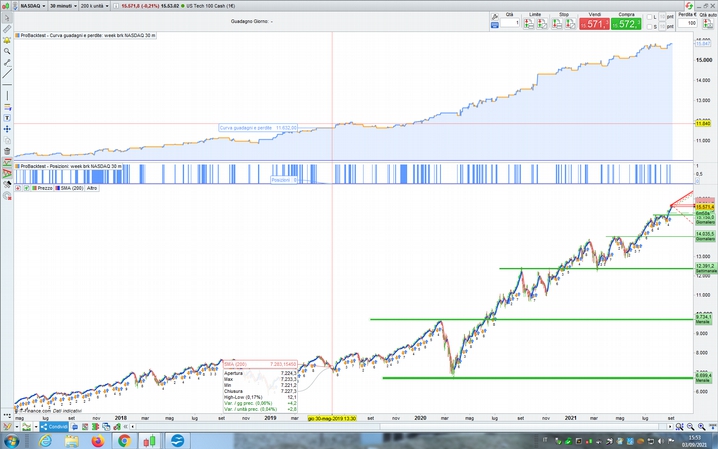Screen dimensions: 718x449
Task: Click the blue order ticket icon
Action: pyautogui.click(x=495, y=26)
